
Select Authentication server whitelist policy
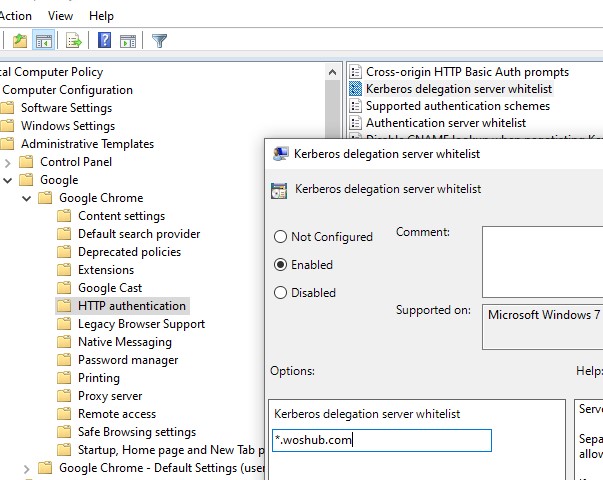coord(445,123)
